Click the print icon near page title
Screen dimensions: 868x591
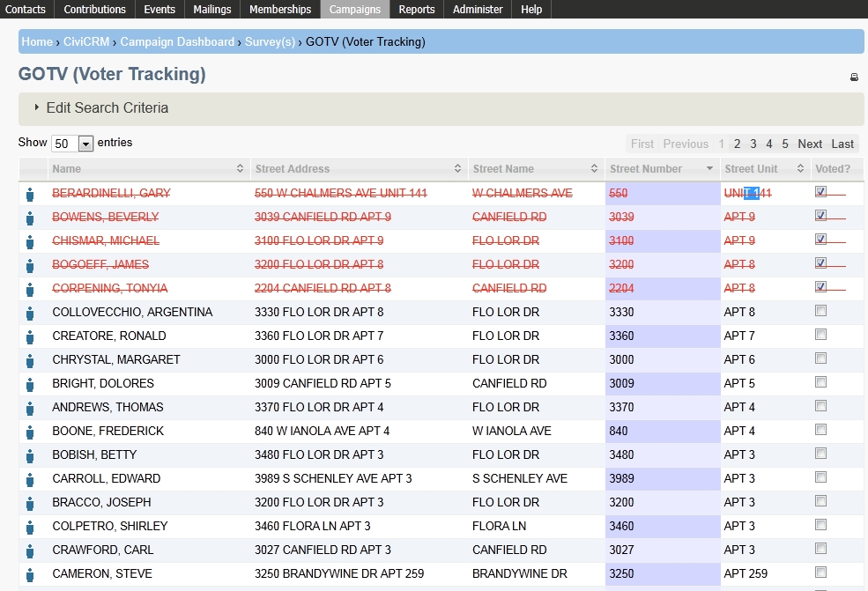[854, 78]
